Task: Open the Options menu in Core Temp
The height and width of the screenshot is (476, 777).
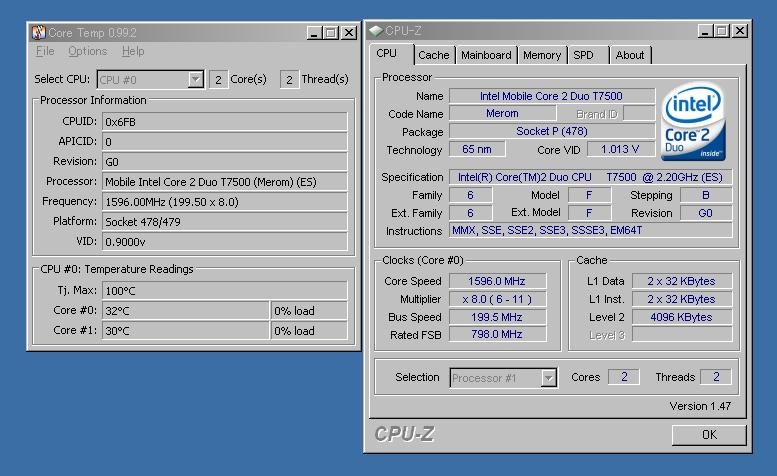Action: 88,51
